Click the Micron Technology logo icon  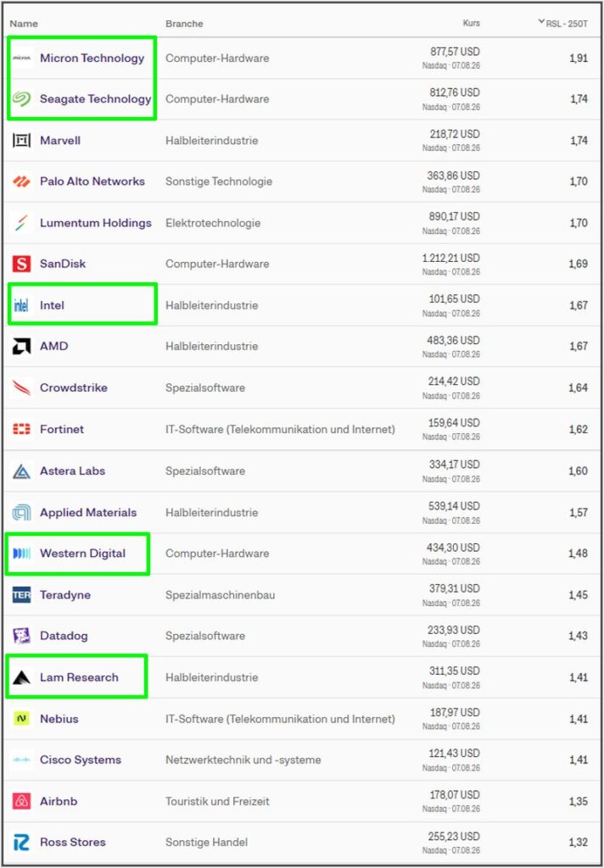click(x=21, y=58)
